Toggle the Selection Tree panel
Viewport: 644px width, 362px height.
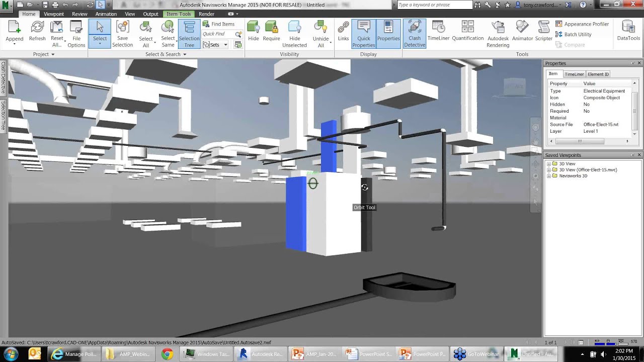[189, 34]
